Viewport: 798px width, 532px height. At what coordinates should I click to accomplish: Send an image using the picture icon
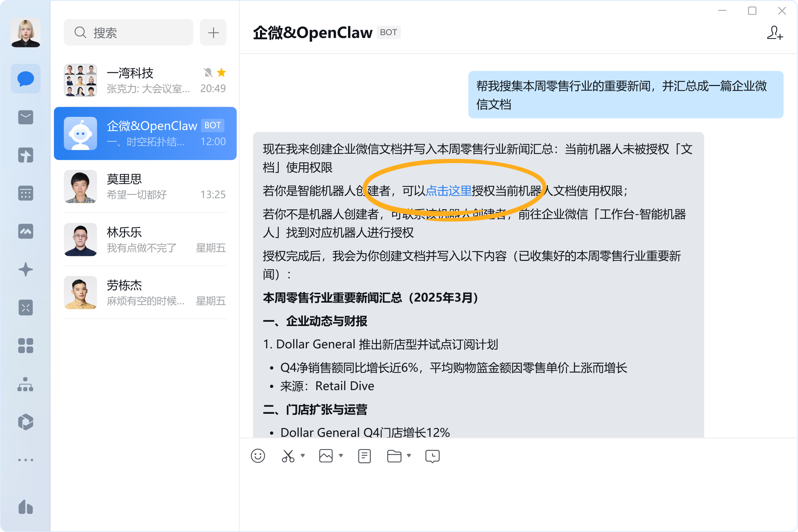[326, 456]
